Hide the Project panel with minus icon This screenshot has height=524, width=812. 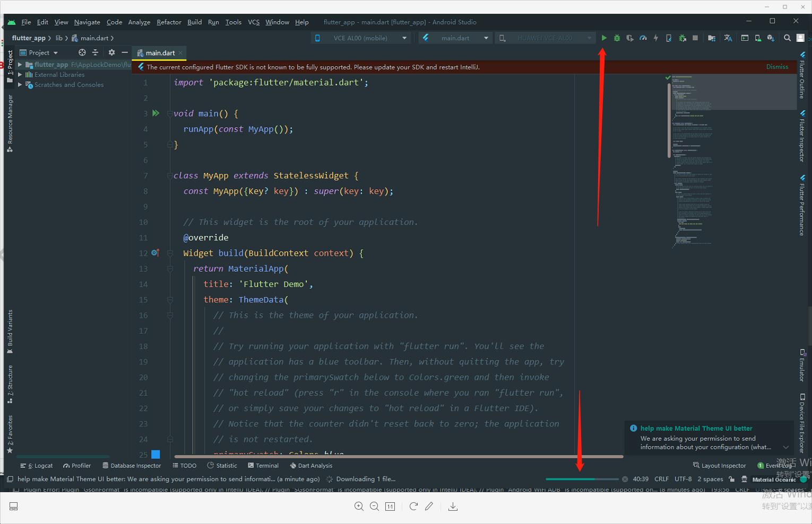point(125,53)
